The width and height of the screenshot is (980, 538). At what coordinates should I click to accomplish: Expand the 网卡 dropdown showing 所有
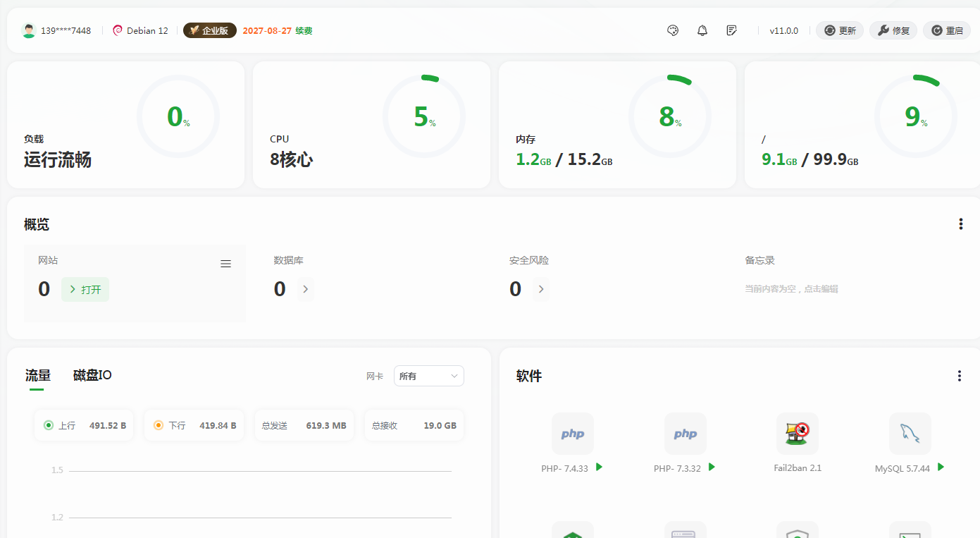click(428, 376)
